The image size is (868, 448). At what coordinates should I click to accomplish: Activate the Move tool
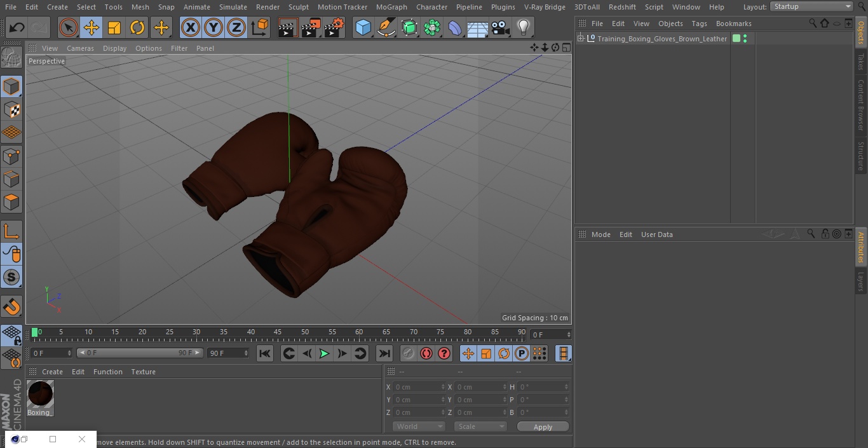[x=92, y=27]
